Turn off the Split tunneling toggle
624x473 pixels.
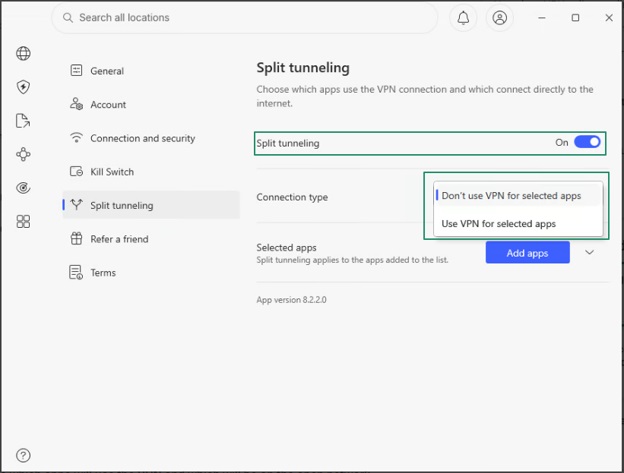[x=587, y=142]
